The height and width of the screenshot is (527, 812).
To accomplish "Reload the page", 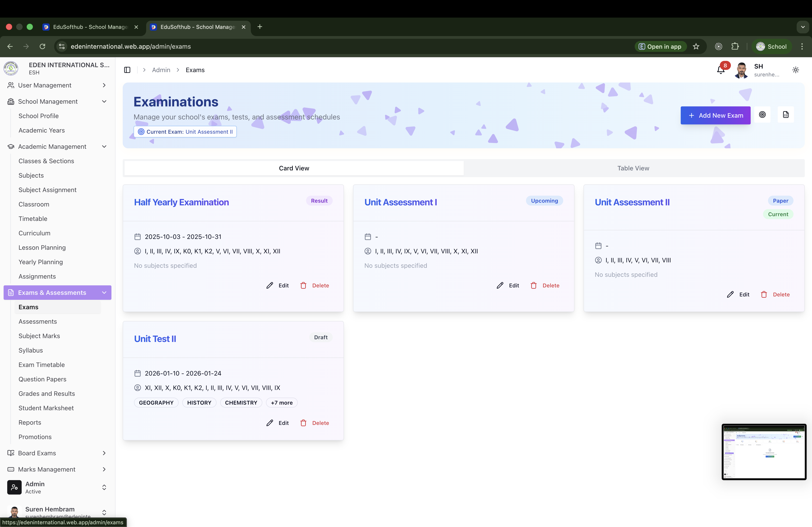I will 42,46.
